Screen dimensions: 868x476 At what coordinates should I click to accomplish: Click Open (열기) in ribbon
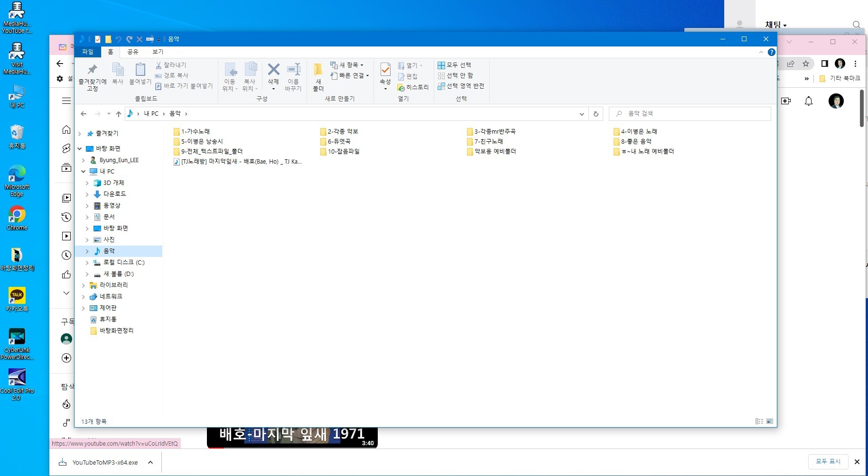(x=410, y=65)
